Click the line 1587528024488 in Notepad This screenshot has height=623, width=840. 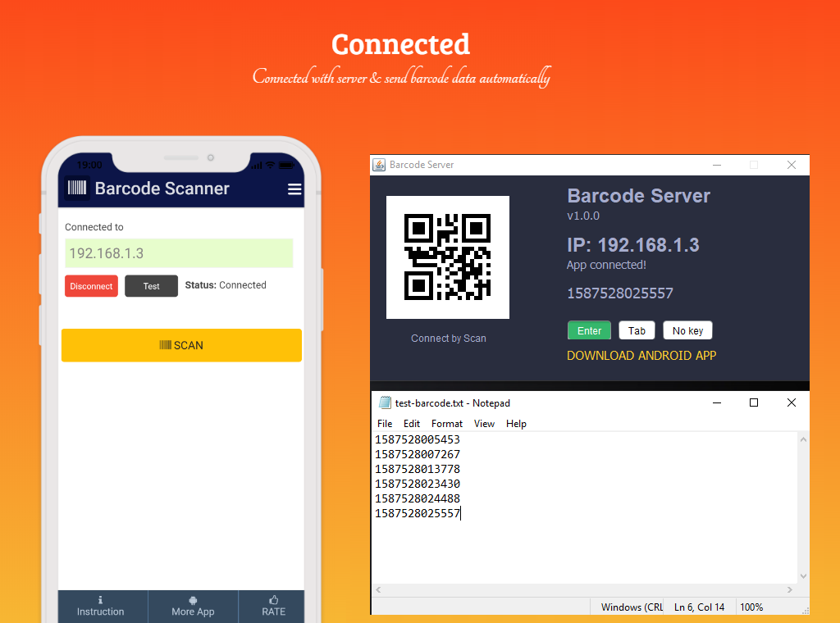coord(418,498)
